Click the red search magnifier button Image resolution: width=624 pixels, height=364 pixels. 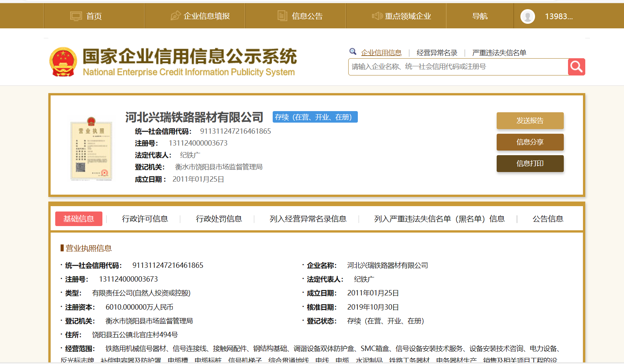pos(576,67)
